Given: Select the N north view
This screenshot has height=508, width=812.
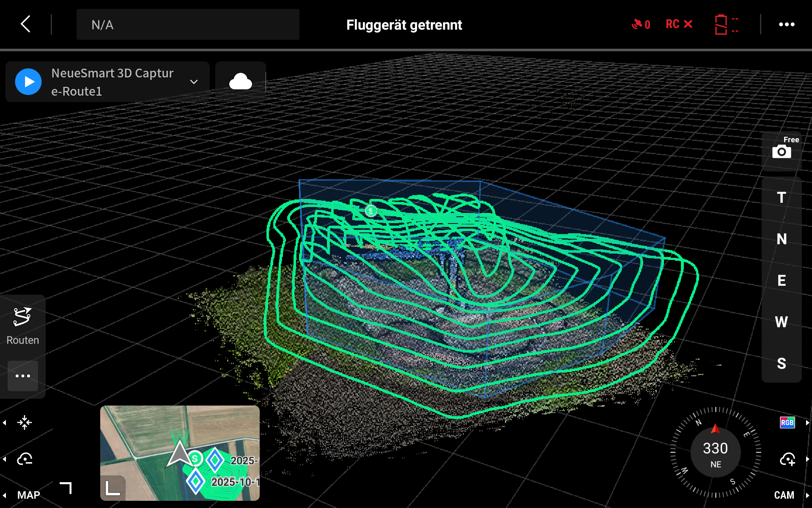Looking at the screenshot, I should [782, 239].
